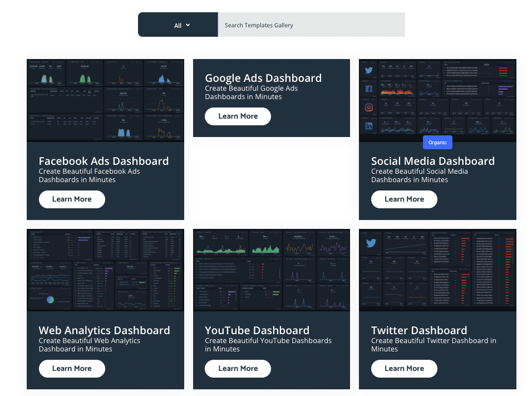Click the Facebook Ads Dashboard title

104,161
